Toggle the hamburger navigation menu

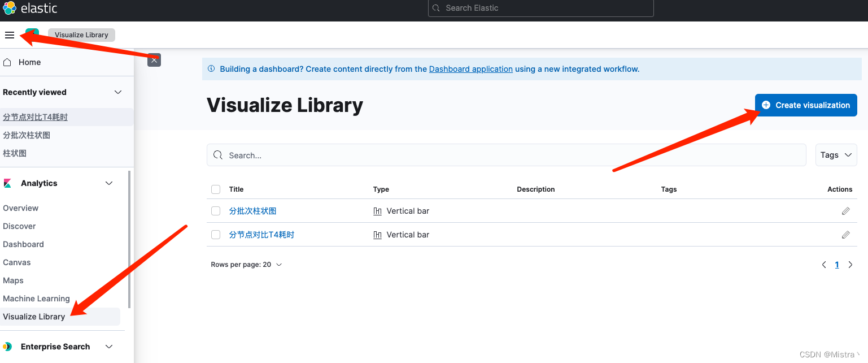pos(9,35)
